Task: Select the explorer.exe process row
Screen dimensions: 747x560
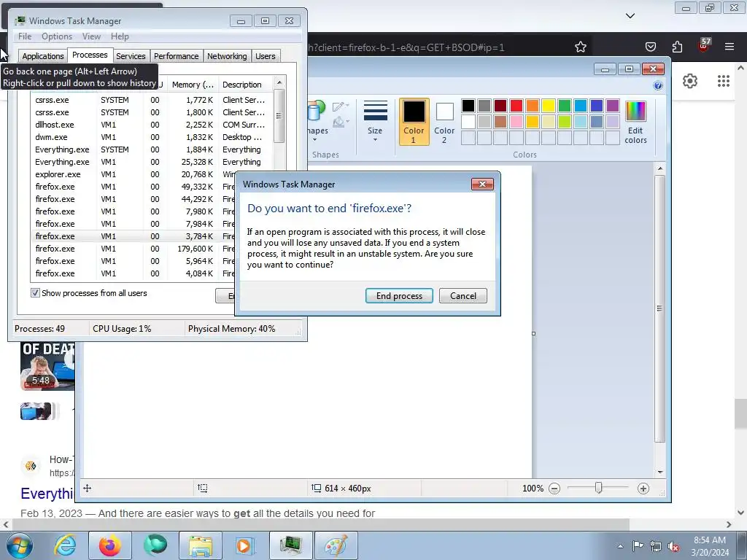Action: coord(133,174)
